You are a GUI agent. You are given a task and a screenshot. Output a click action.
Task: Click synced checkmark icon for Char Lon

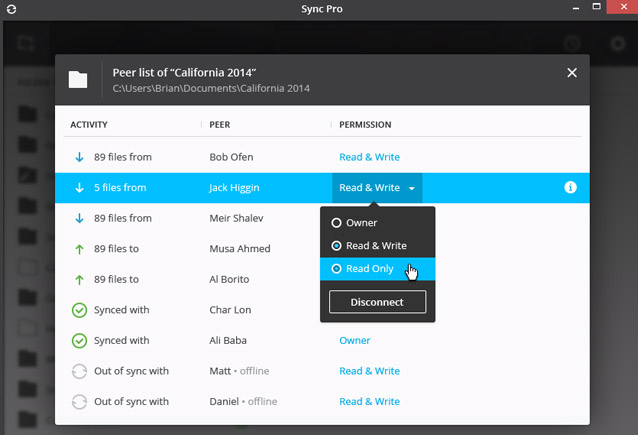[79, 310]
